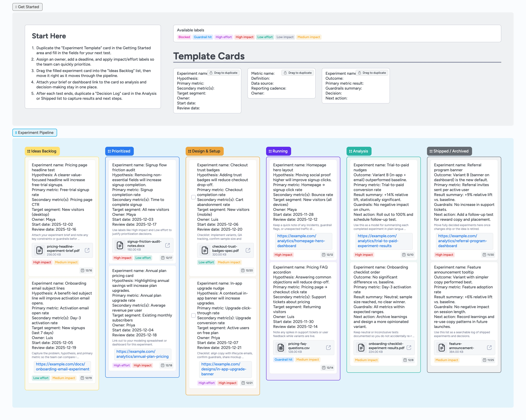Select the Experiment Pipeline board tab
526x420 pixels.
point(34,132)
